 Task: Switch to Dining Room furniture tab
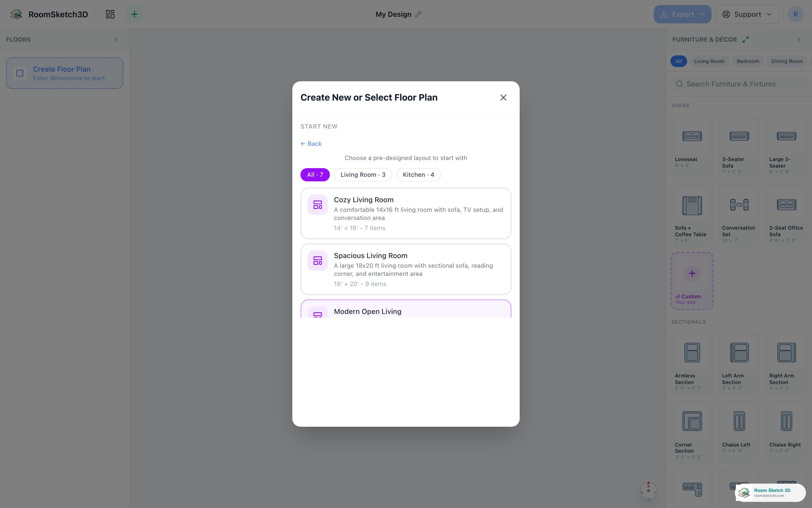click(787, 61)
